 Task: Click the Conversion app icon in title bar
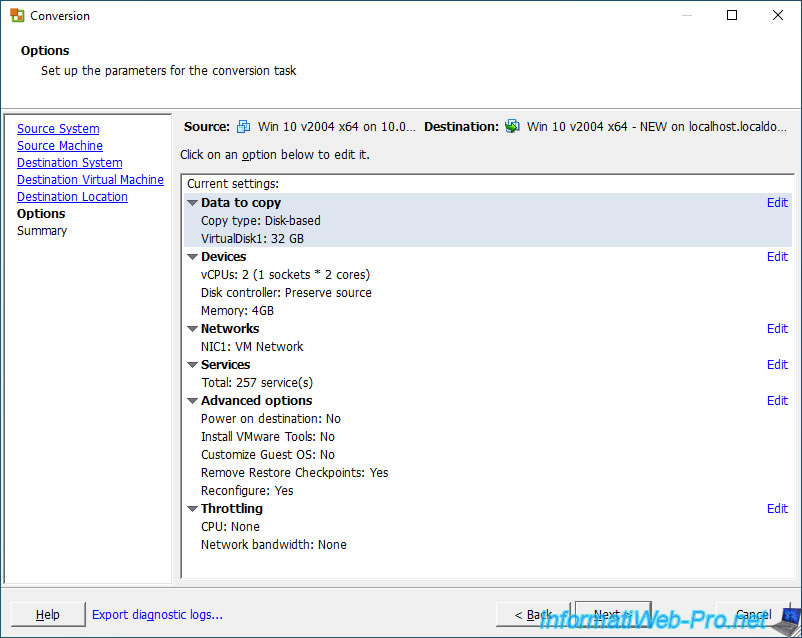pos(17,16)
